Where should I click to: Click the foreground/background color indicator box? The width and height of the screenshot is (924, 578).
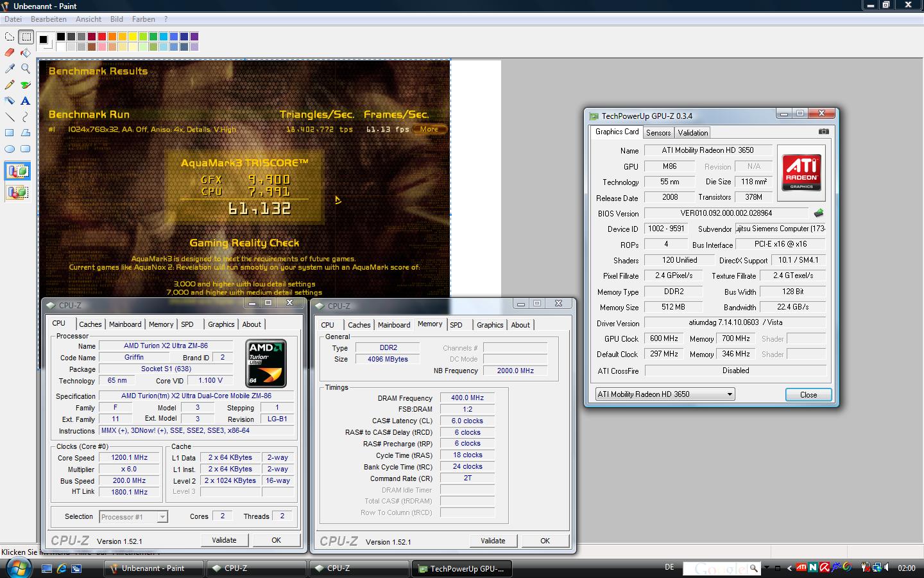click(46, 42)
